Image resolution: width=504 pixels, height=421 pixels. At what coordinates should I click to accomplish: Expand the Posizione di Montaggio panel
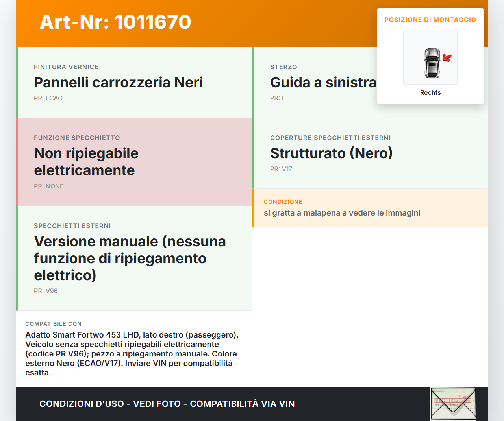pos(430,19)
